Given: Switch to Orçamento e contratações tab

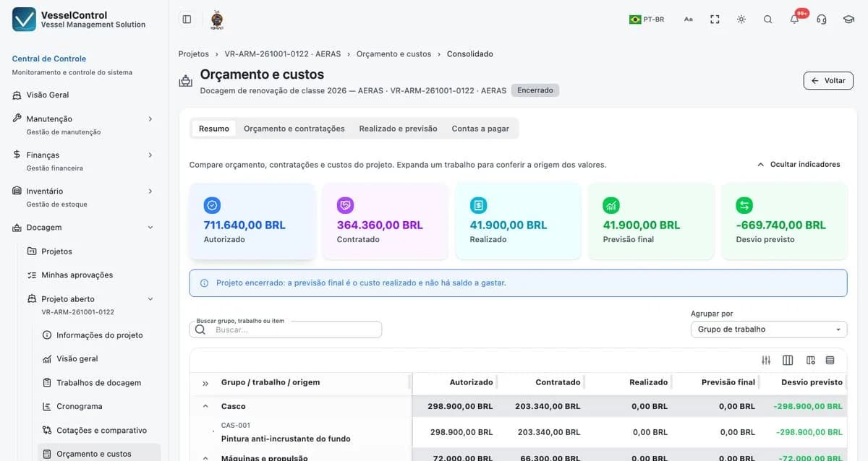Looking at the screenshot, I should 294,129.
